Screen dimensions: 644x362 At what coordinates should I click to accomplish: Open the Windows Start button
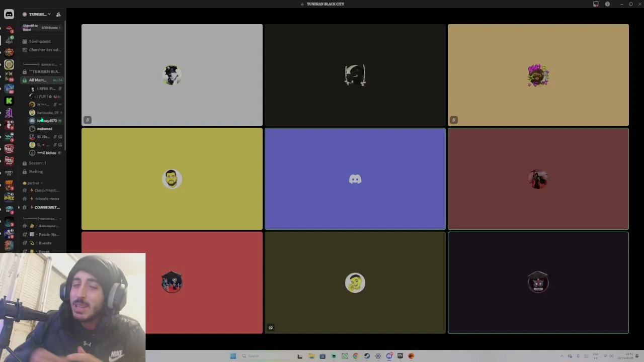coord(233,356)
